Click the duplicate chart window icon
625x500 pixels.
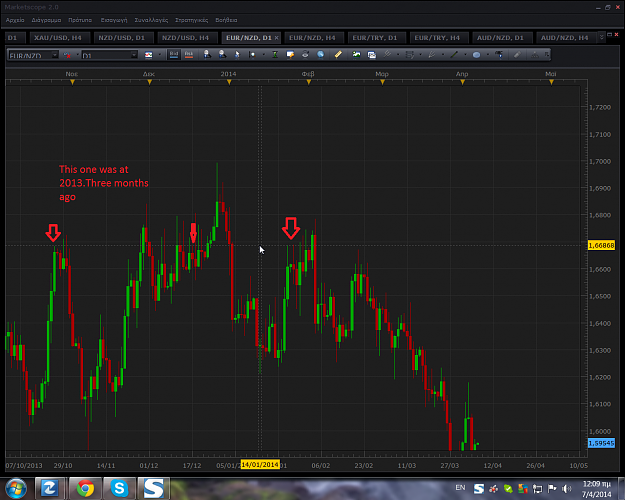point(371,55)
